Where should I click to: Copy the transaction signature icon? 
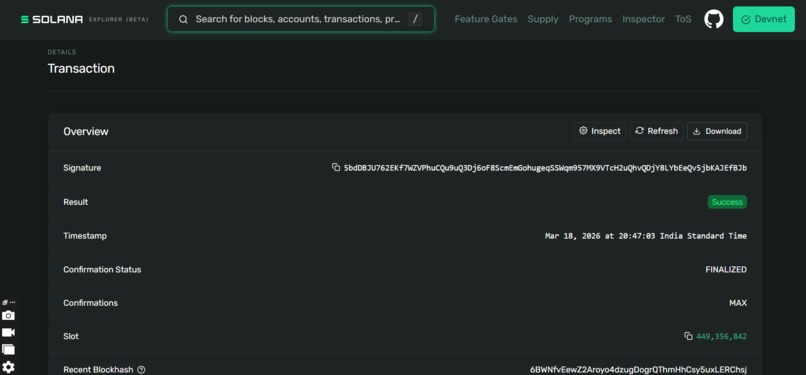[x=336, y=167]
